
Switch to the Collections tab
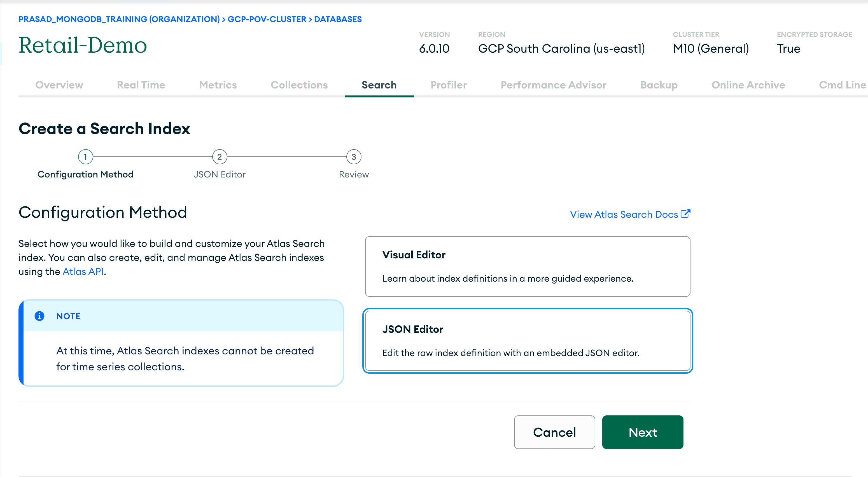coord(299,85)
